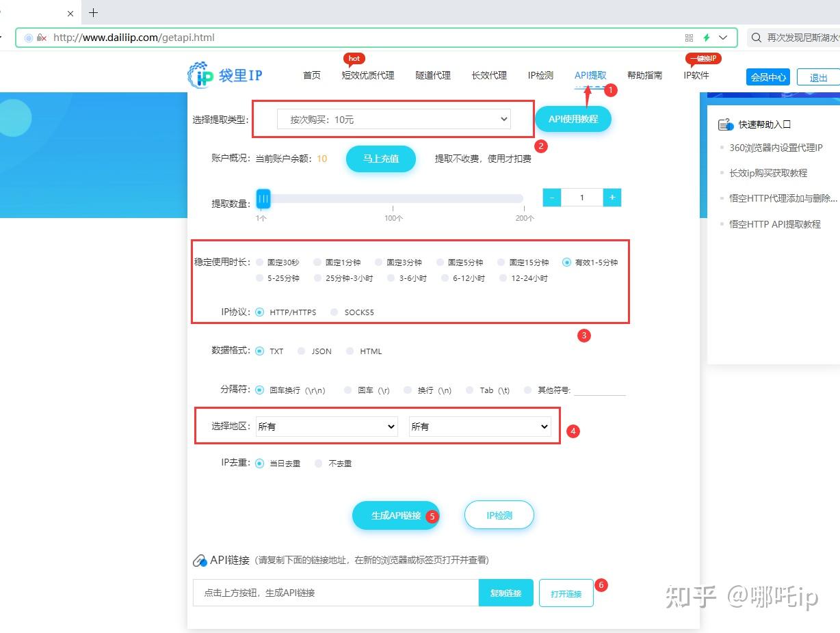Expand the address bar dropdown chevron

[723, 38]
